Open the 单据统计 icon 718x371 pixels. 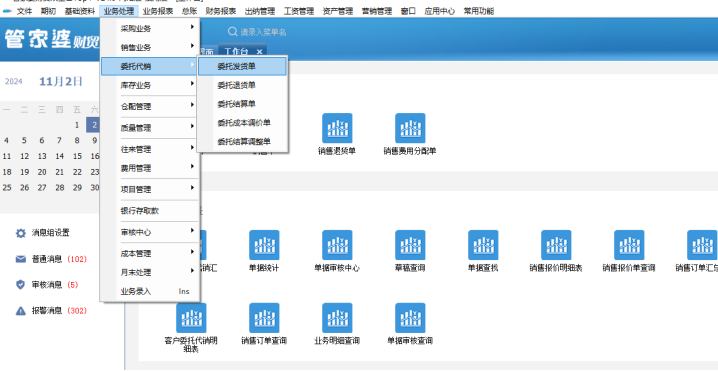[264, 245]
